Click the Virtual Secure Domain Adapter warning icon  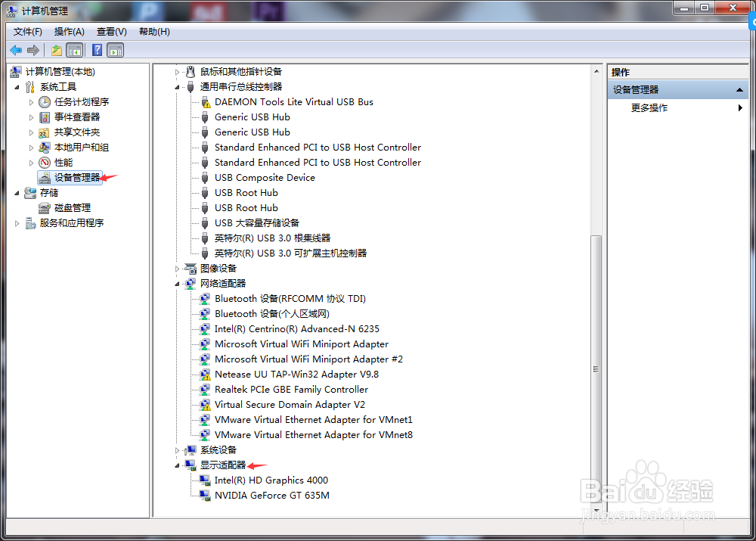click(x=206, y=404)
